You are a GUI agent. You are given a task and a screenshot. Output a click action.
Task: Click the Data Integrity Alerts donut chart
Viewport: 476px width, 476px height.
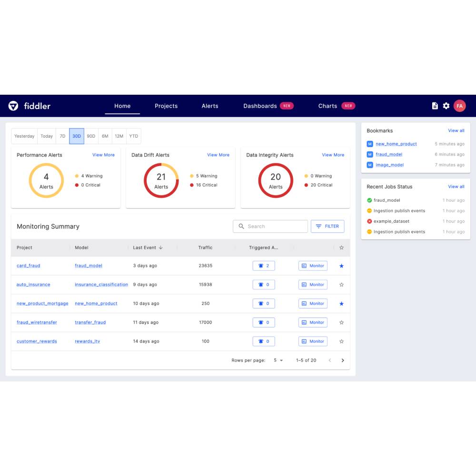[275, 180]
